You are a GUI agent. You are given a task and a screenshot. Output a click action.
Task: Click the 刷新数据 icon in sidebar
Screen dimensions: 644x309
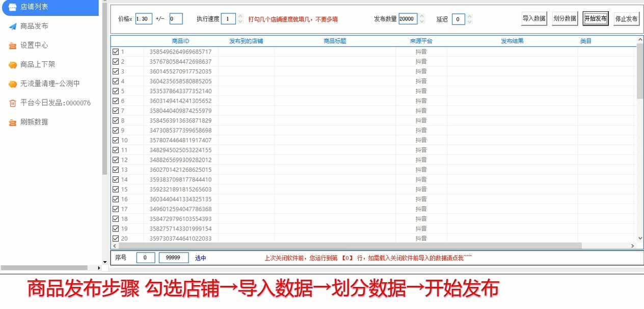(x=13, y=122)
